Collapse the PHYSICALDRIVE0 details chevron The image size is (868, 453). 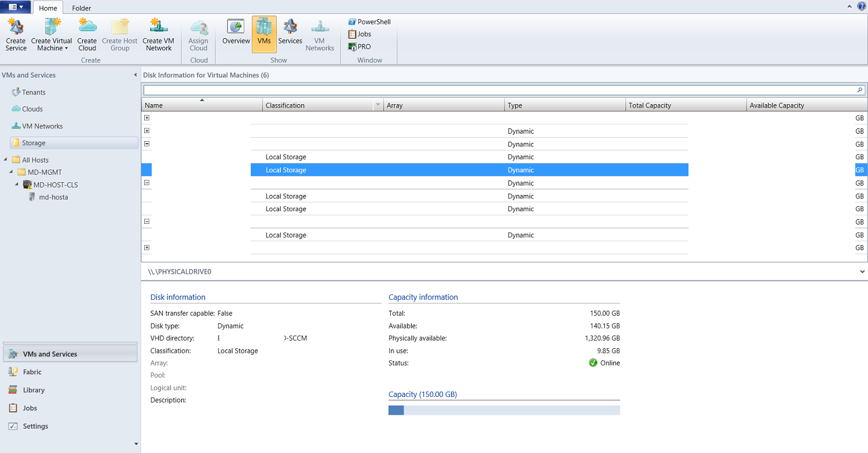(x=861, y=271)
